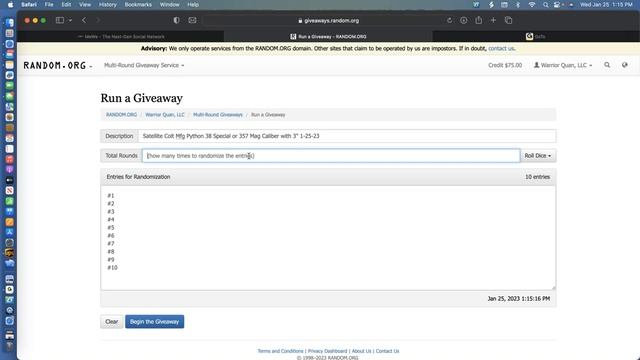Go back with the back arrow
The height and width of the screenshot is (360, 640).
pos(84,20)
